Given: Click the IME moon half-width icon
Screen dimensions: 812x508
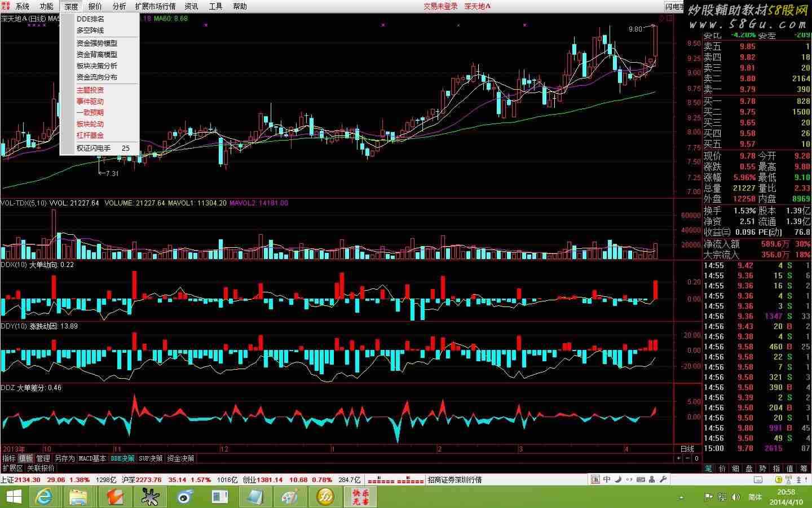Looking at the screenshot, I should (x=619, y=479).
